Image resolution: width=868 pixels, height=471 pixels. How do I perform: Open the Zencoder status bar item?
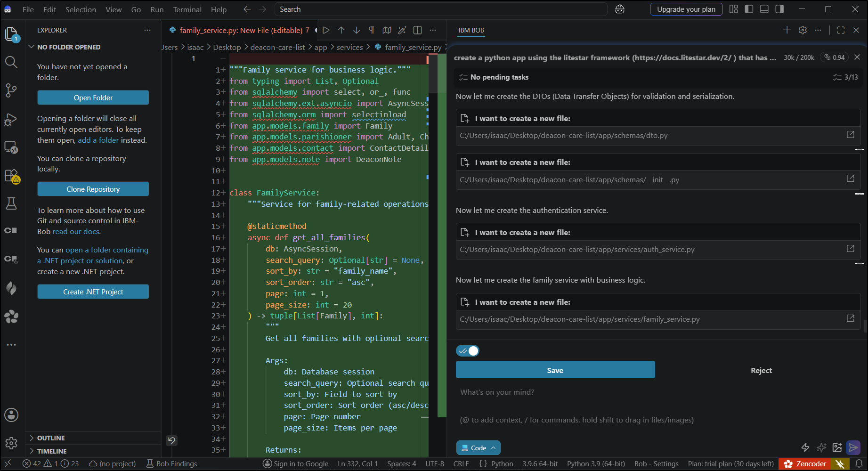tap(805, 464)
